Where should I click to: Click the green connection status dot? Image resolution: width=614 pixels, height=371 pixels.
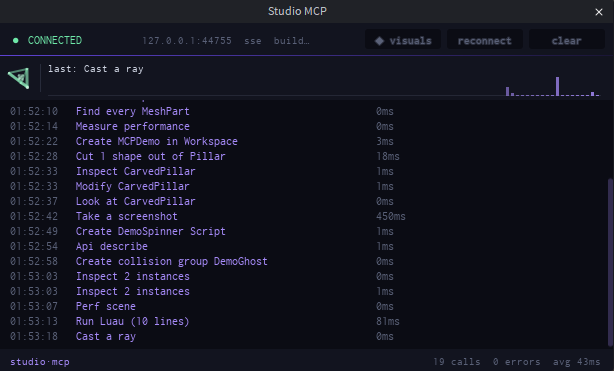pyautogui.click(x=16, y=40)
